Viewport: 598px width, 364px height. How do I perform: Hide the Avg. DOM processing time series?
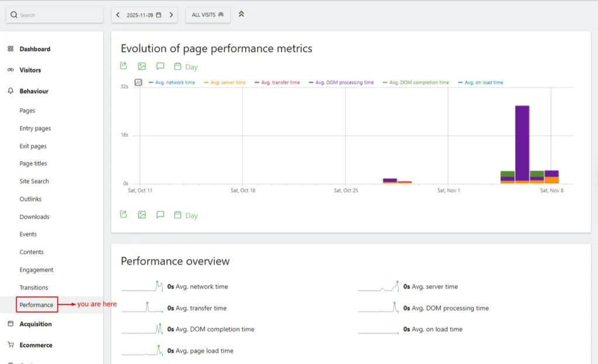[x=344, y=83]
